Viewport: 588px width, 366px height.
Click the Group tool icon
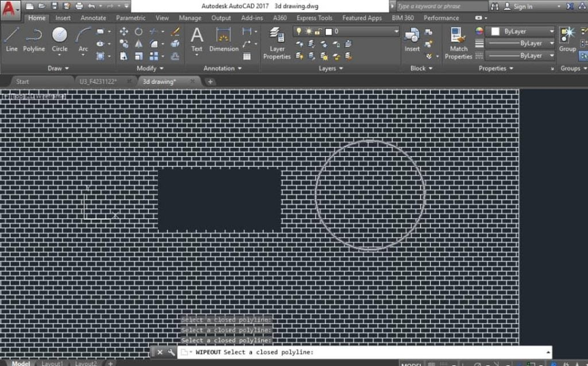(567, 40)
